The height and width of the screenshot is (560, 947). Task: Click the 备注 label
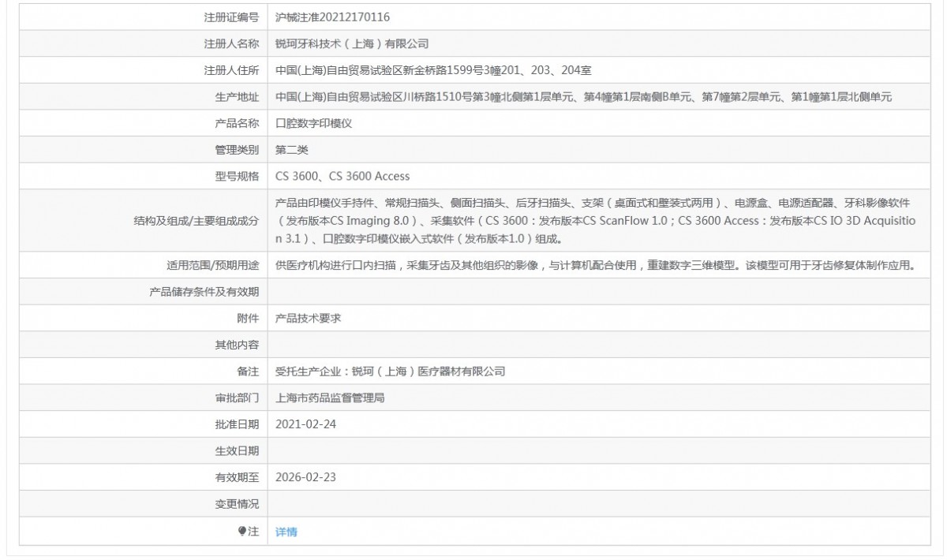248,371
